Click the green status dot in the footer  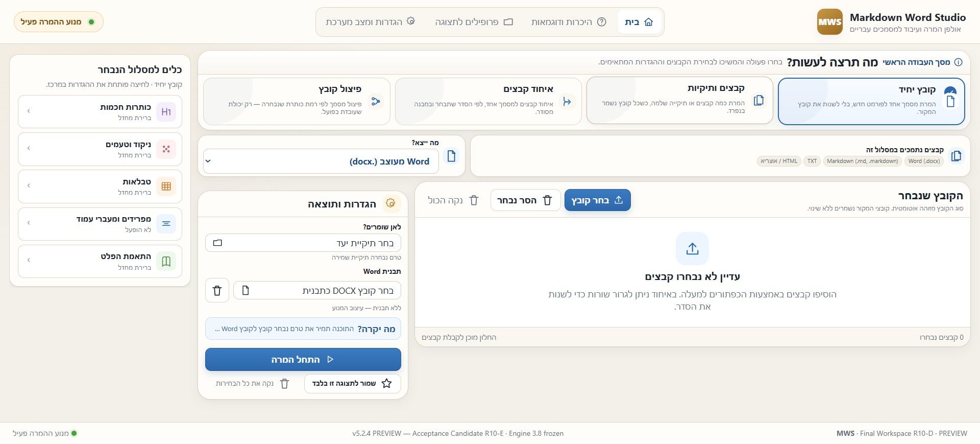[74, 433]
